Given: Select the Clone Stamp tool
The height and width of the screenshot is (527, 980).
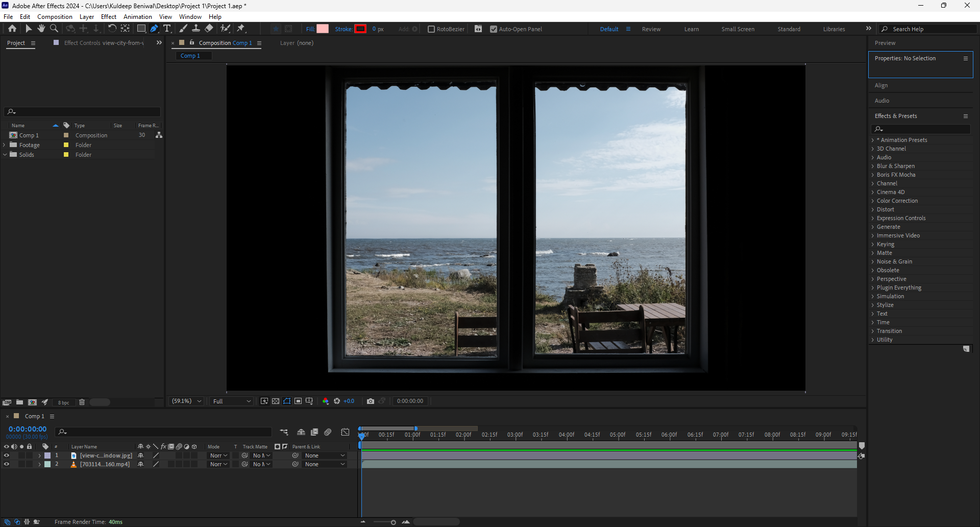Looking at the screenshot, I should coord(196,29).
